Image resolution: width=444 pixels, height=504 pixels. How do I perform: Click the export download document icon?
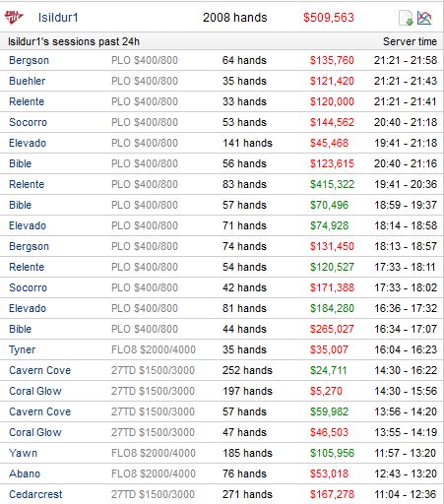[x=406, y=18]
